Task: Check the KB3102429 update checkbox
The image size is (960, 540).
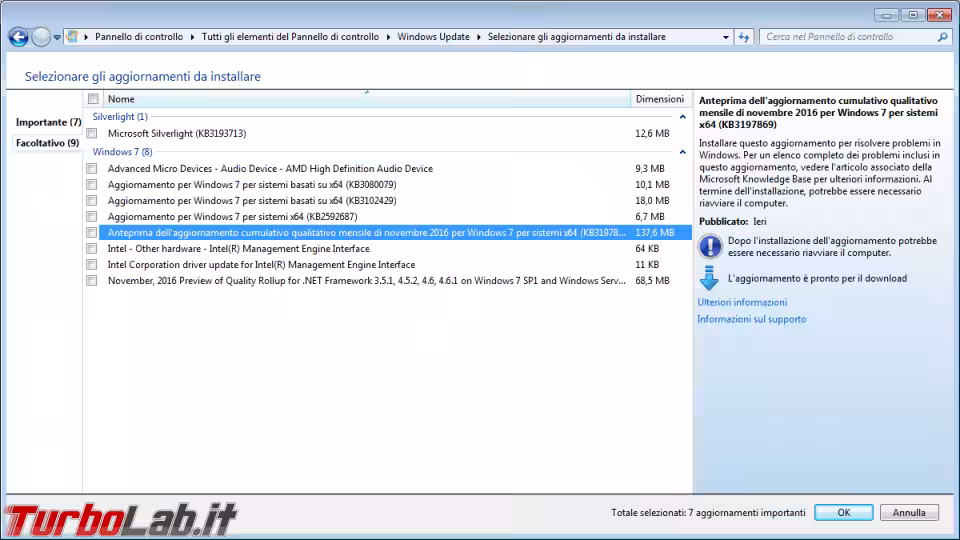Action: 92,201
